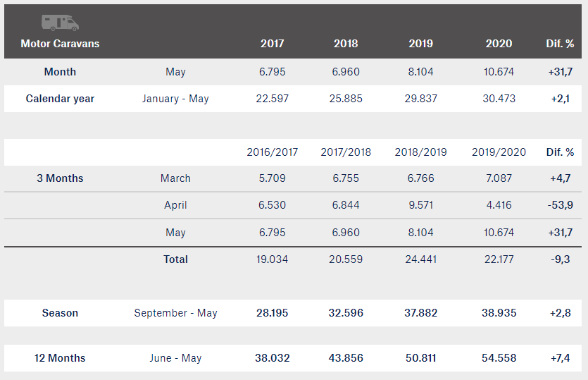Click the 22.177 total value
Viewport: 588px width, 380px height.
pos(499,259)
